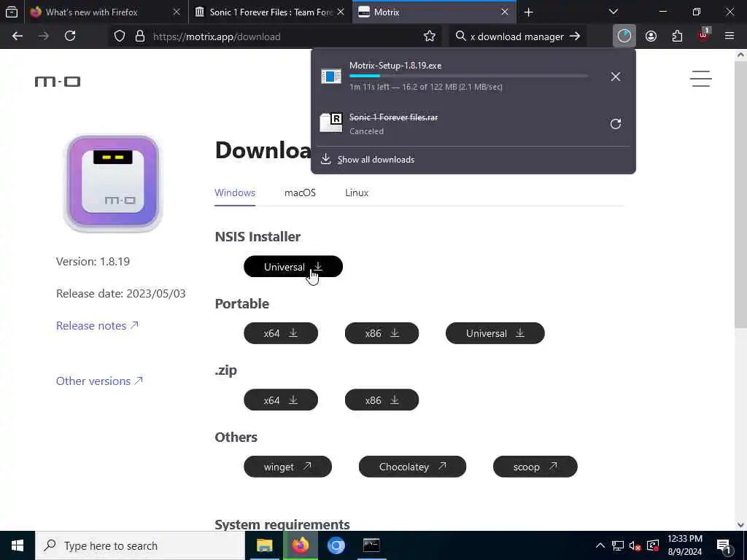Image resolution: width=747 pixels, height=560 pixels.
Task: Download the Portable x86 build
Action: click(x=382, y=333)
